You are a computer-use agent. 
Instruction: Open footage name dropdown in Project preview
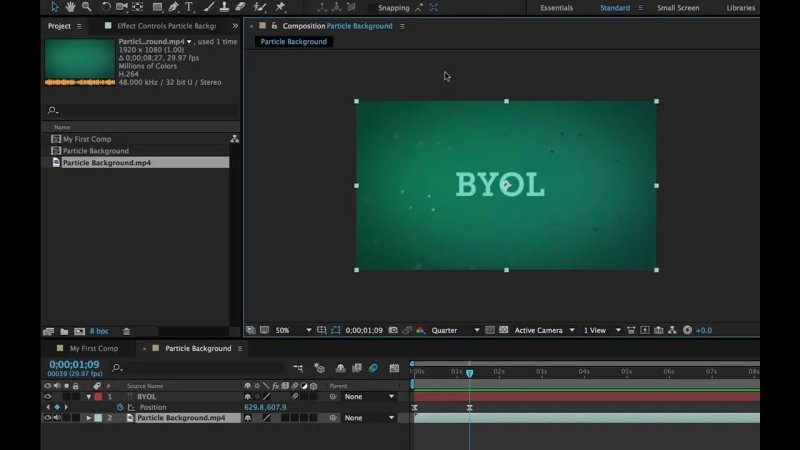[189, 42]
